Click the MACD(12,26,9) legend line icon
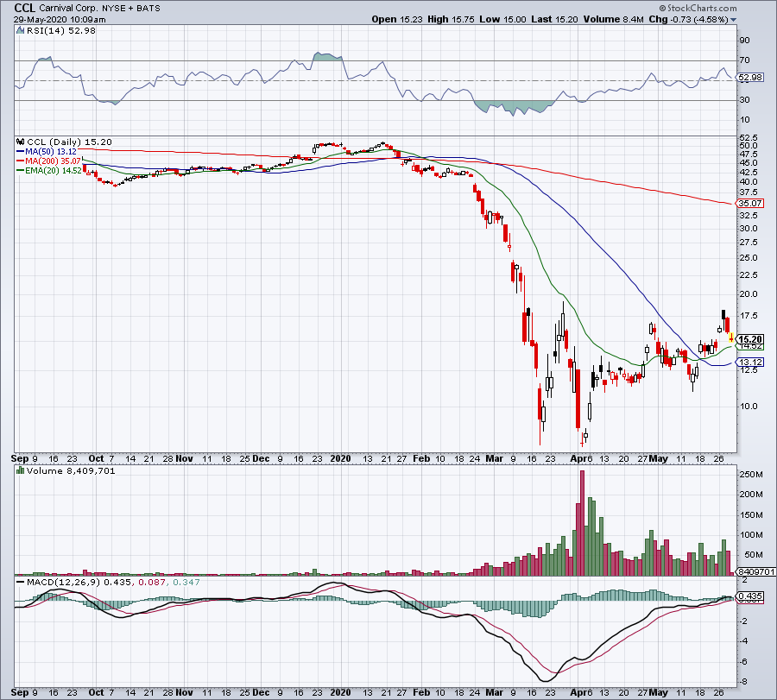The height and width of the screenshot is (700, 777). [x=21, y=582]
